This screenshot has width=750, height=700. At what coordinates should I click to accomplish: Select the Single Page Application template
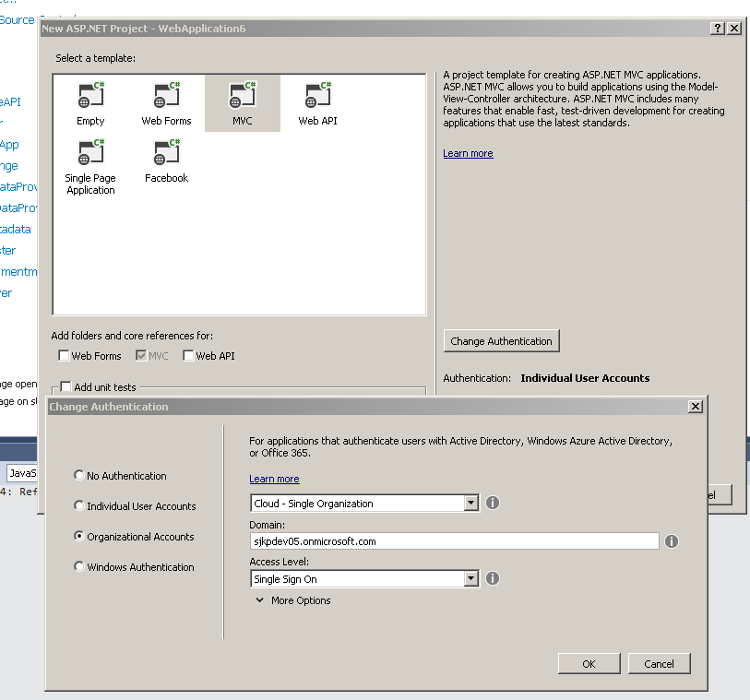coord(90,153)
